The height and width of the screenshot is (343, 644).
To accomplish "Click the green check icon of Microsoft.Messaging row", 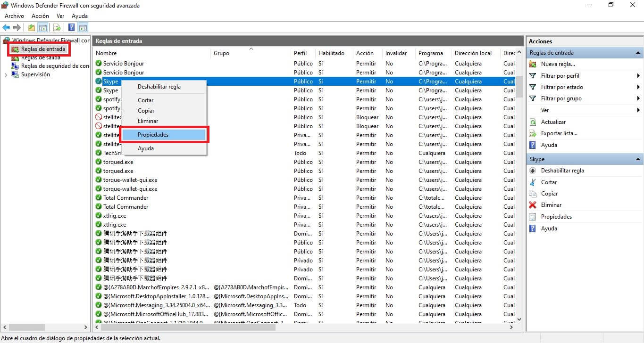I will 99,305.
